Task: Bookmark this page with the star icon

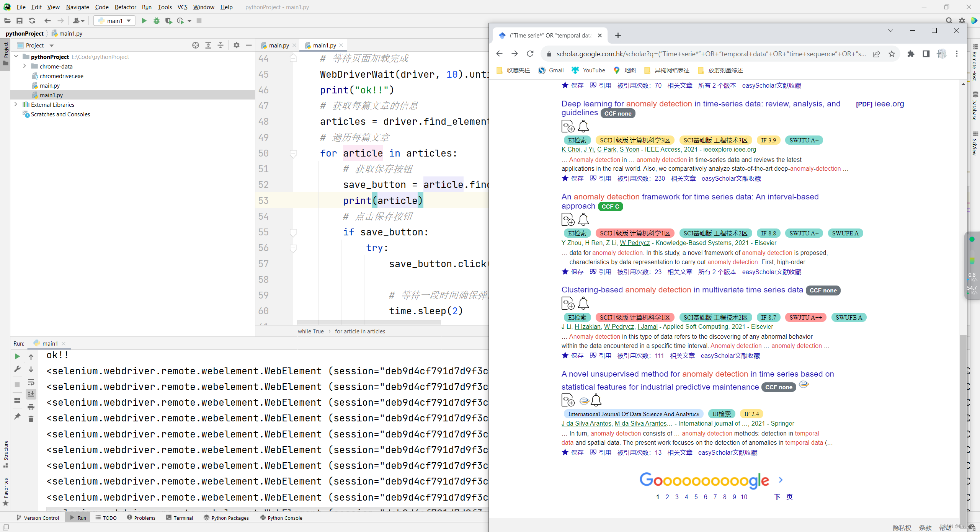Action: pyautogui.click(x=892, y=54)
